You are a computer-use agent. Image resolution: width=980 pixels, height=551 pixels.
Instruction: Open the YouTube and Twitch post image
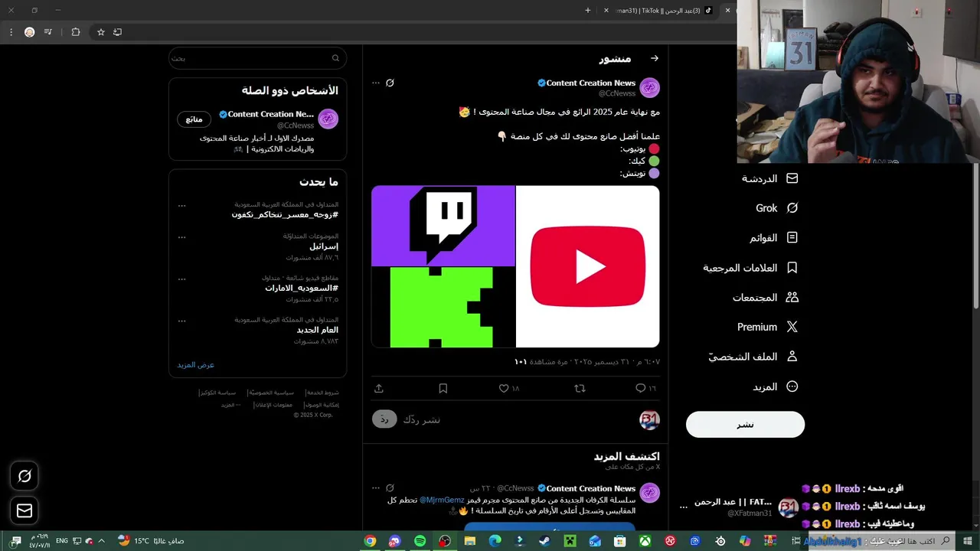[x=515, y=266]
